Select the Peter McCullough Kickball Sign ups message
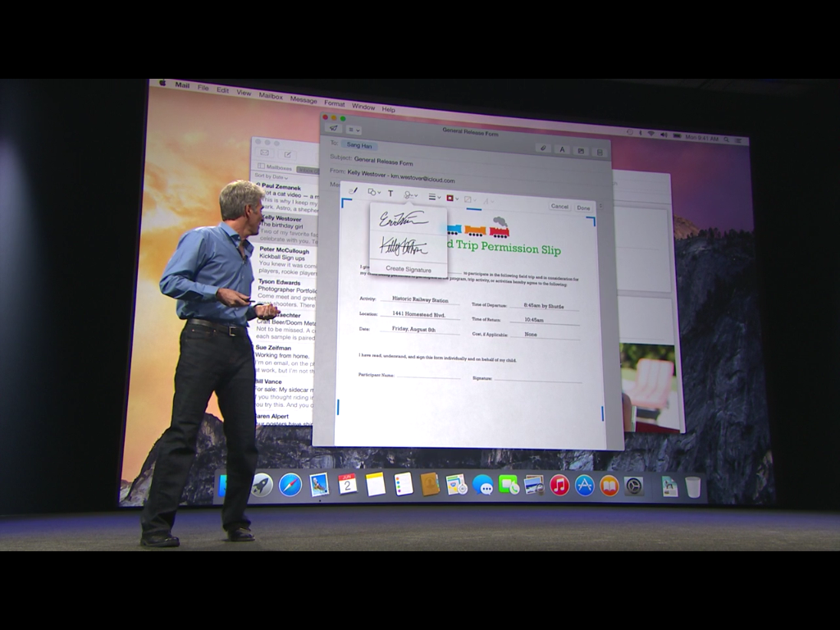The width and height of the screenshot is (840, 630). coord(287,261)
